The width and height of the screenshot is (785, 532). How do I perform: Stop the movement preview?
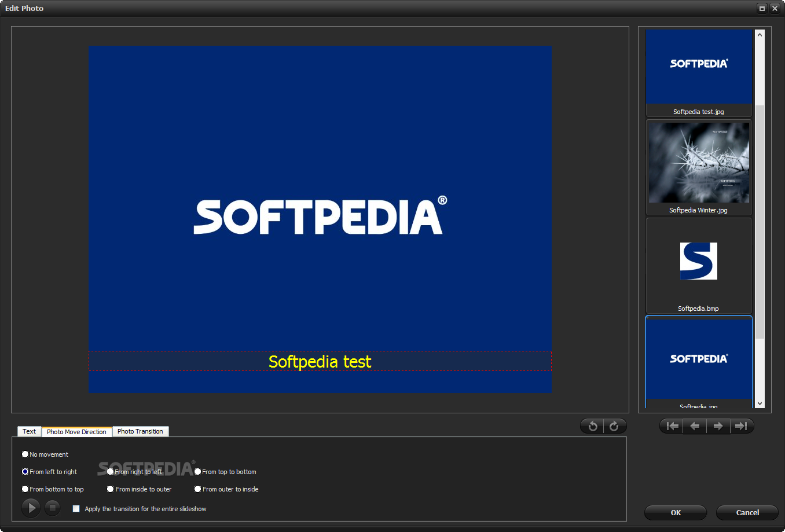pyautogui.click(x=53, y=508)
